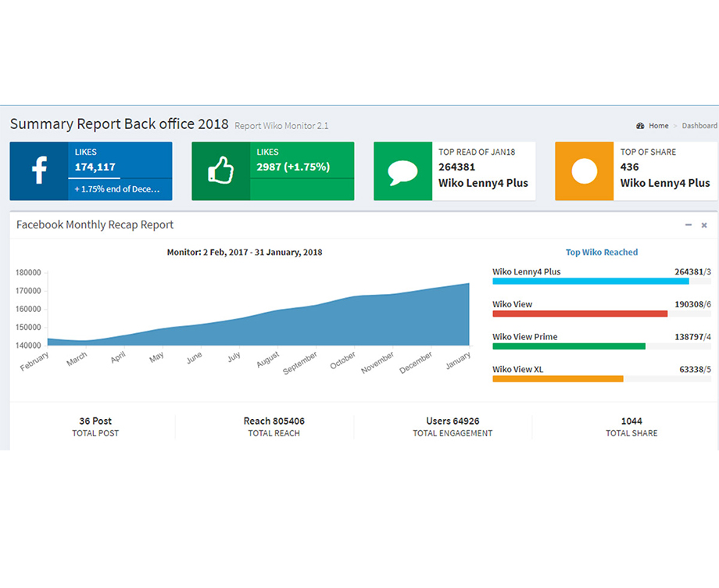Click the thumbs-up likes icon
The height and width of the screenshot is (588, 719).
[x=221, y=170]
